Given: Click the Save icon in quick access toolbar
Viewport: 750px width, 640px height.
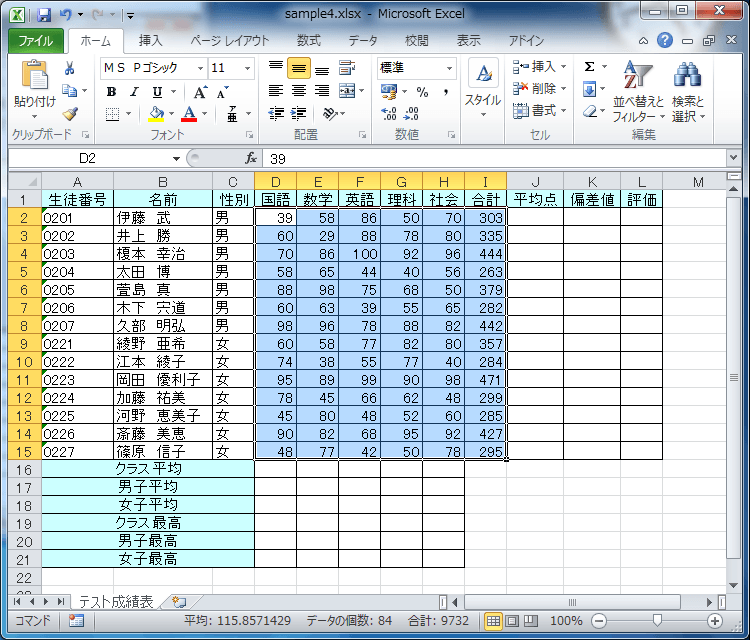Looking at the screenshot, I should pos(44,14).
